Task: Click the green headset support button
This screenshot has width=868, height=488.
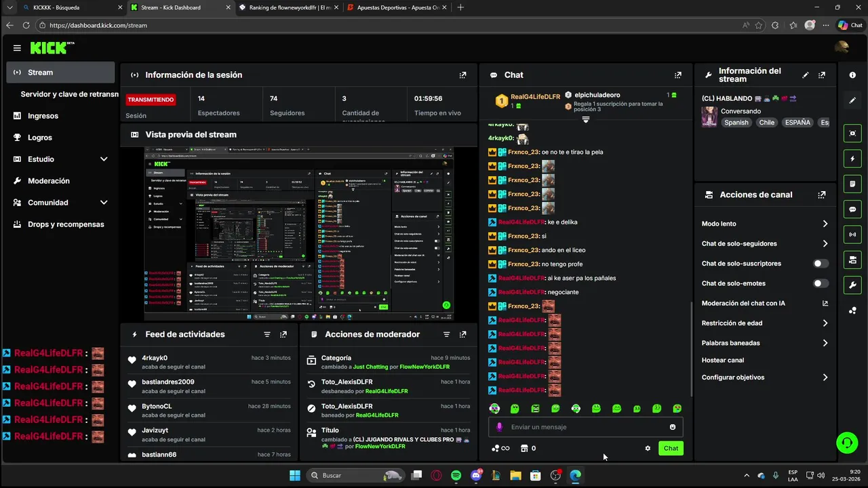Action: (x=846, y=443)
